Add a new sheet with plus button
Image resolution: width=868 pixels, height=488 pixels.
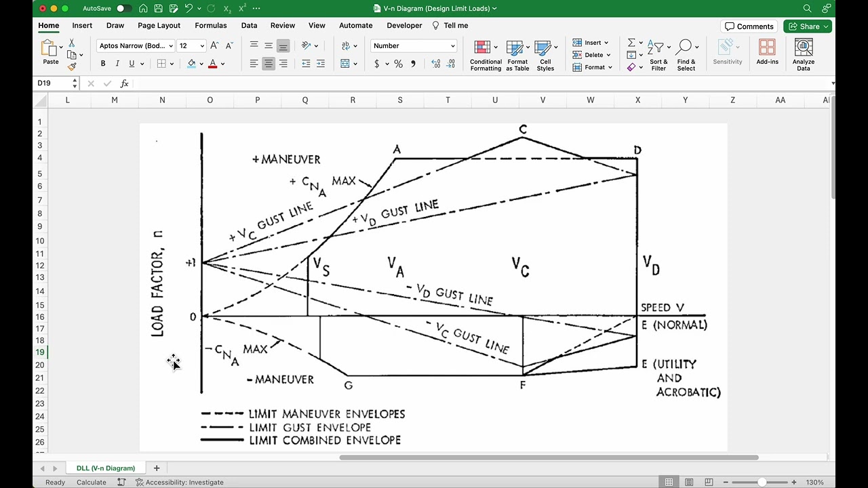pos(157,468)
